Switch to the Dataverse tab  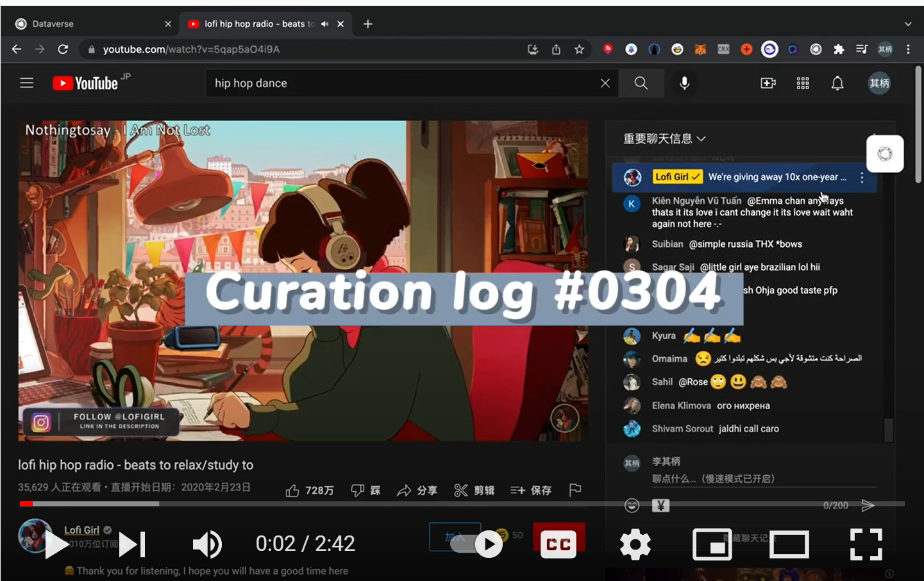click(94, 24)
